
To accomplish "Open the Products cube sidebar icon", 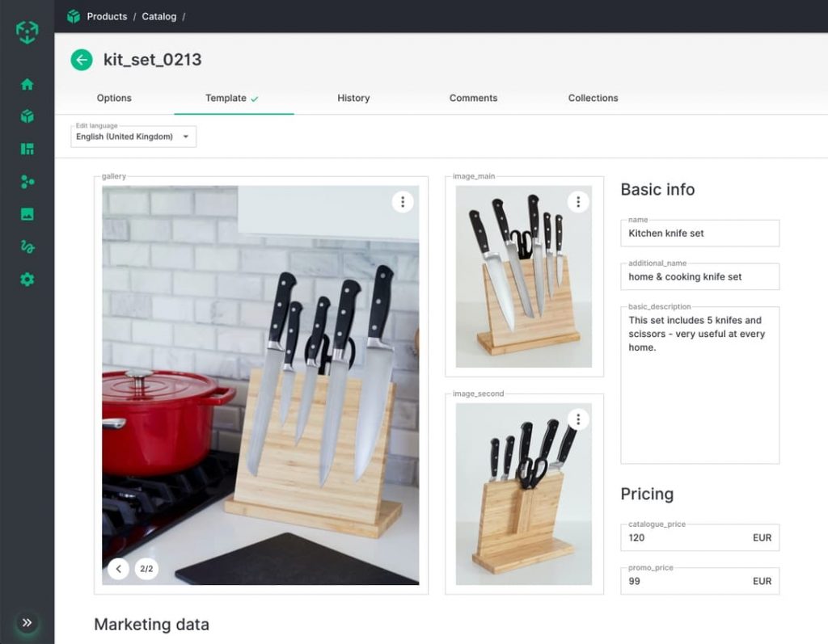I will pos(27,116).
